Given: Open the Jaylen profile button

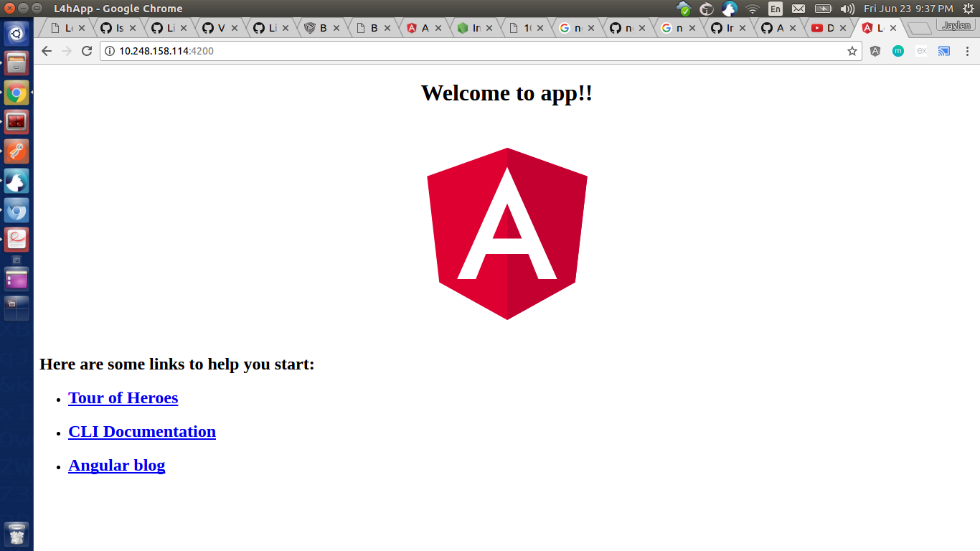Looking at the screenshot, I should [956, 25].
